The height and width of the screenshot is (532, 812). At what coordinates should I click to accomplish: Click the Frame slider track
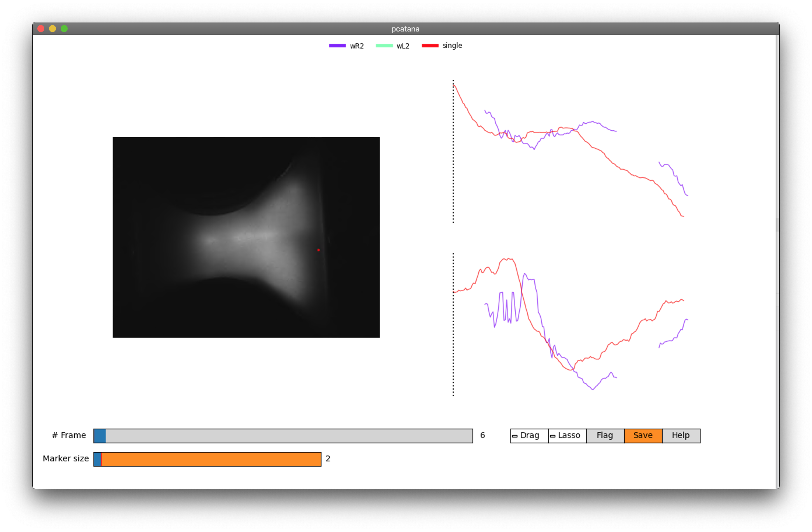(x=283, y=436)
